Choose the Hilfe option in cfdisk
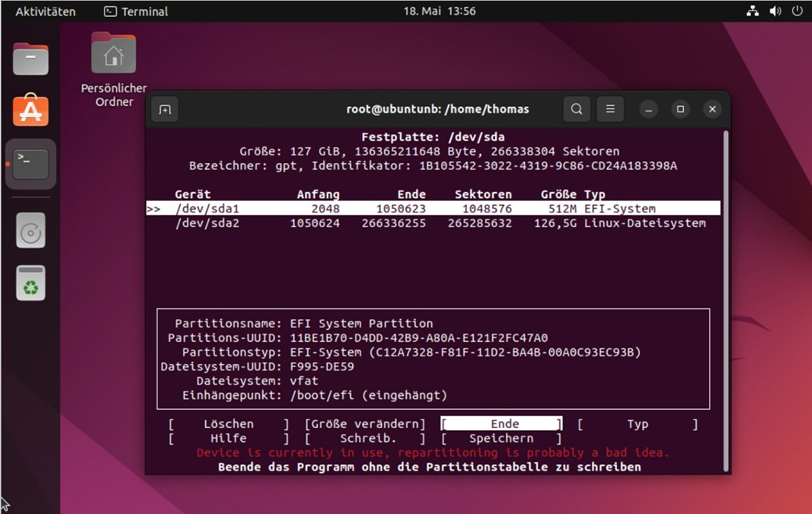812x514 pixels. [x=228, y=438]
